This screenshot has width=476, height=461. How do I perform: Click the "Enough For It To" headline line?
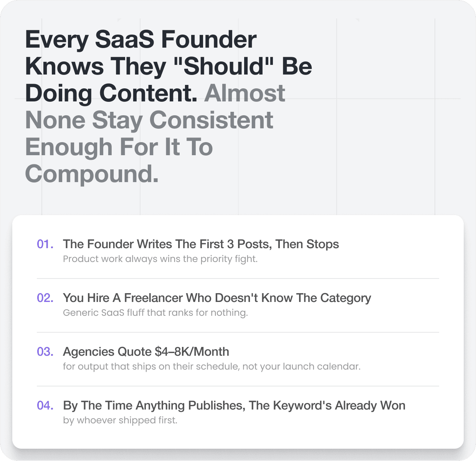119,148
